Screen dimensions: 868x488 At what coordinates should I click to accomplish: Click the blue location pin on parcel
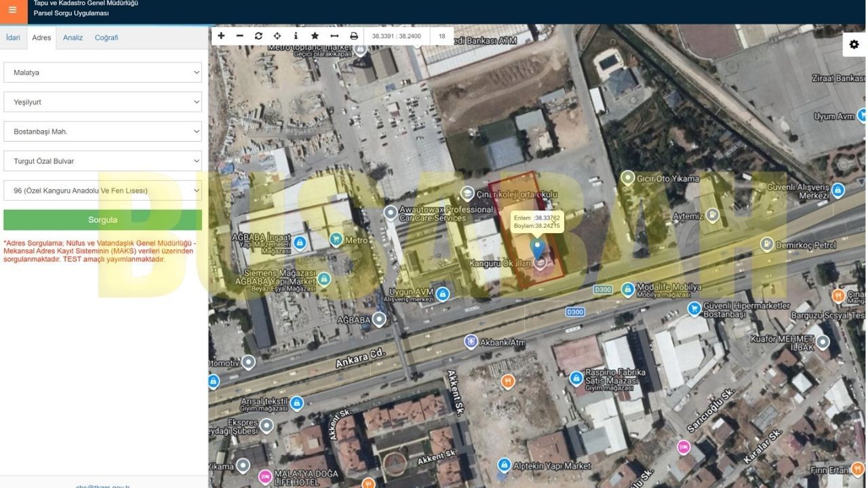(x=537, y=249)
